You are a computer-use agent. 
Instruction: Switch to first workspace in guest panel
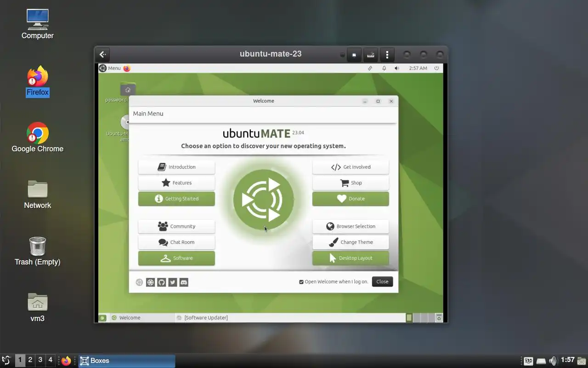(x=409, y=317)
